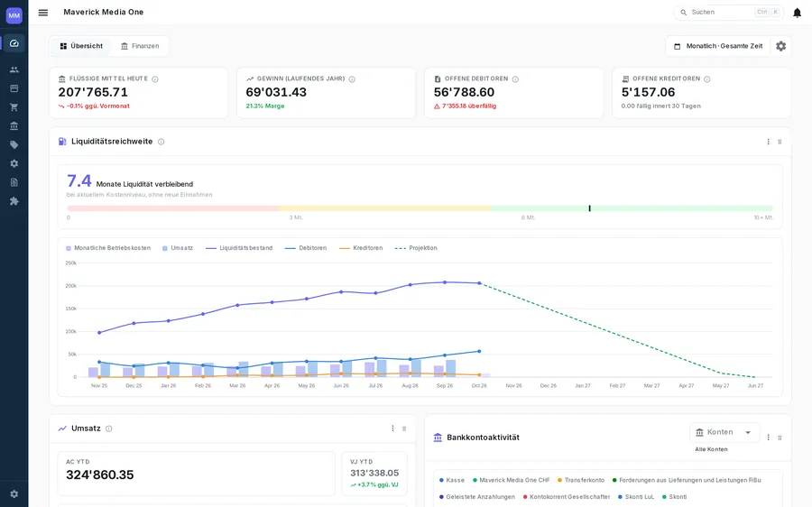
Task: Show info for Flüssige Mittel Heute
Action: tap(155, 79)
